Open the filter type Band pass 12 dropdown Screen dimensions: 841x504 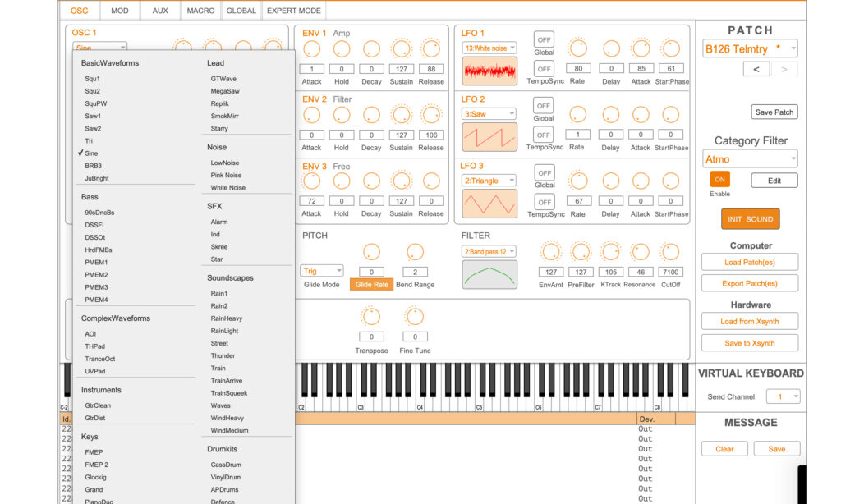489,251
